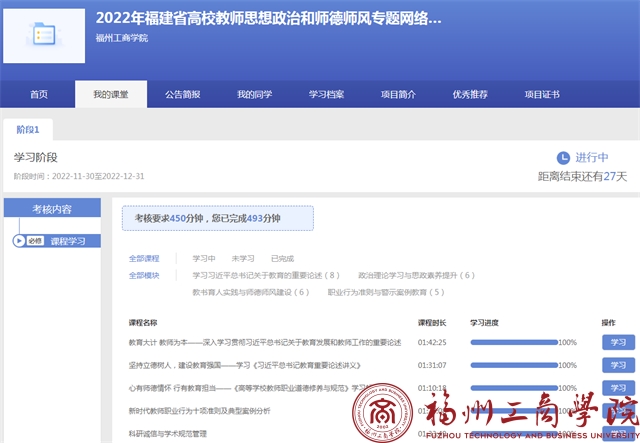Open 优秀推荐 in the navigation bar
Image resolution: width=640 pixels, height=443 pixels.
tap(470, 94)
